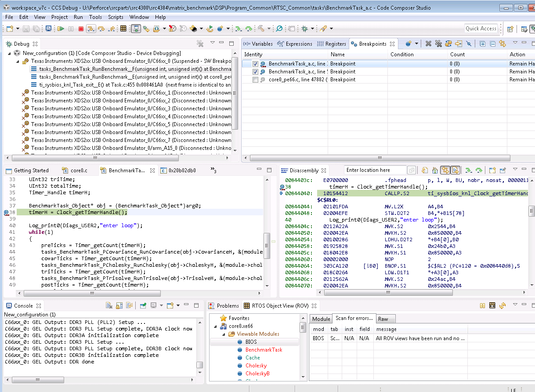Switch to the Registers tab
535x392 pixels.
coord(332,44)
